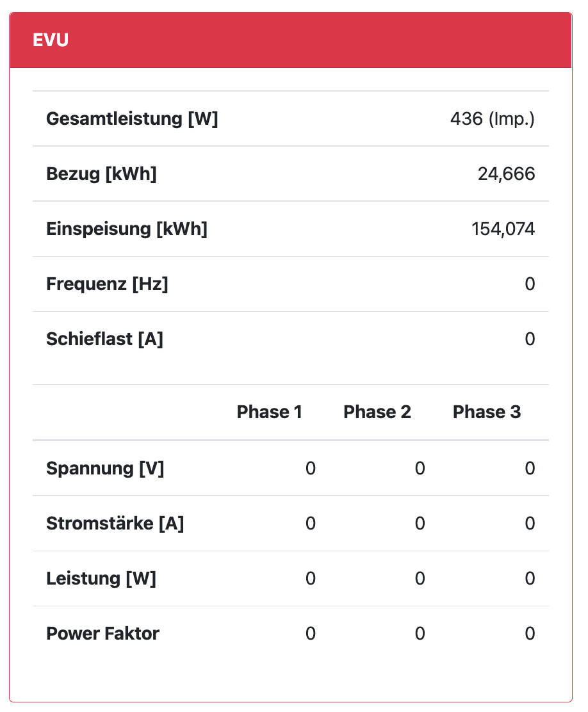Click the 24,666 Bezug value

point(506,174)
